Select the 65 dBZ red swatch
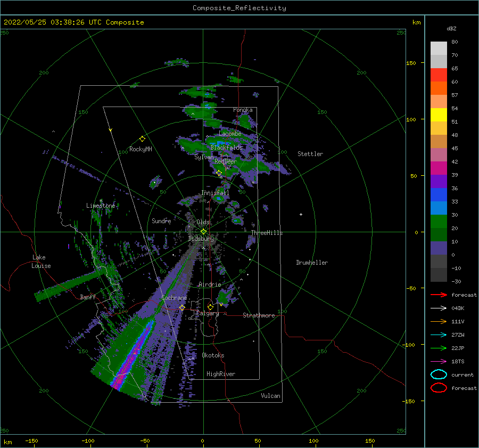Viewport: 479px width, 448px height. tap(439, 75)
